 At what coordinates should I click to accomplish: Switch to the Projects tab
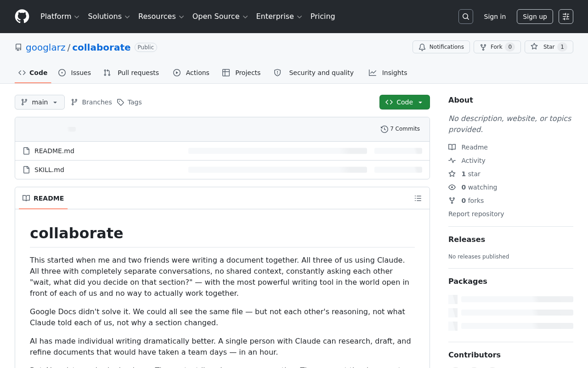click(241, 73)
